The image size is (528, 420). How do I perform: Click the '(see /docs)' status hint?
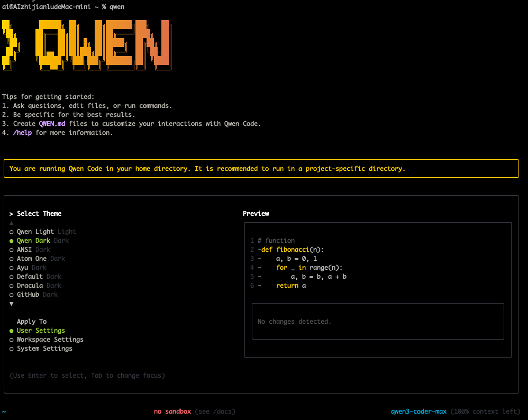(x=215, y=411)
